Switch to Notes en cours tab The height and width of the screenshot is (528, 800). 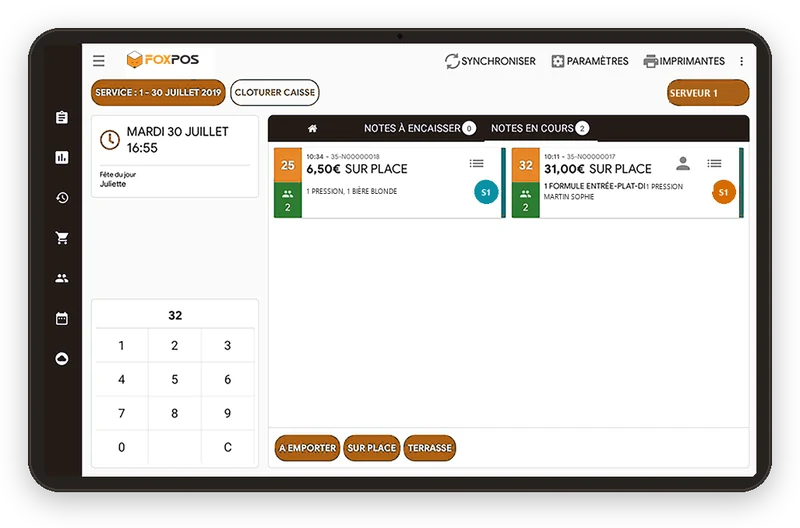pos(540,128)
